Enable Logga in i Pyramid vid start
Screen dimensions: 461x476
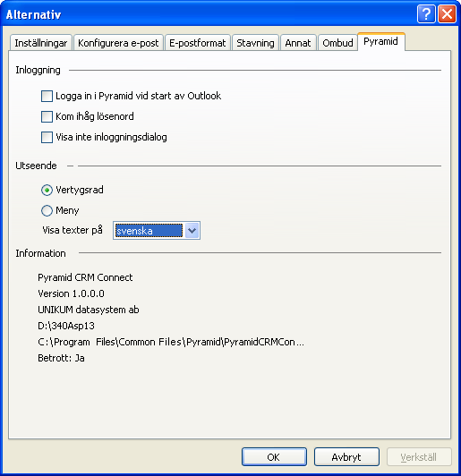(47, 96)
